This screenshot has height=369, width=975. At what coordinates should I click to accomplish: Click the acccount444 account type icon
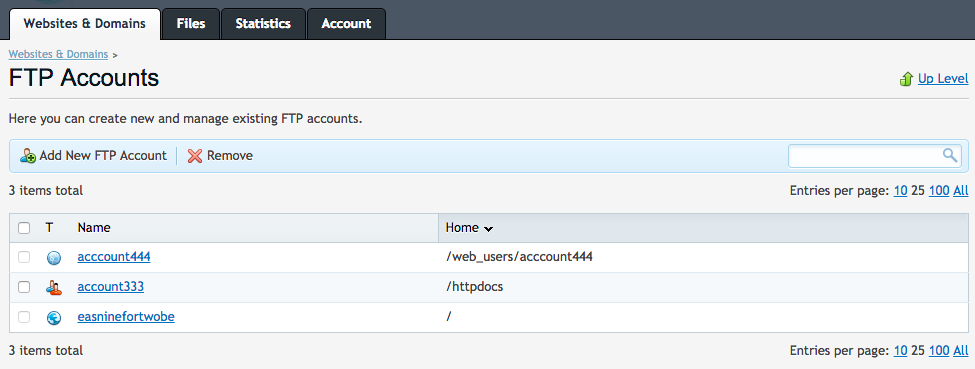pos(54,258)
